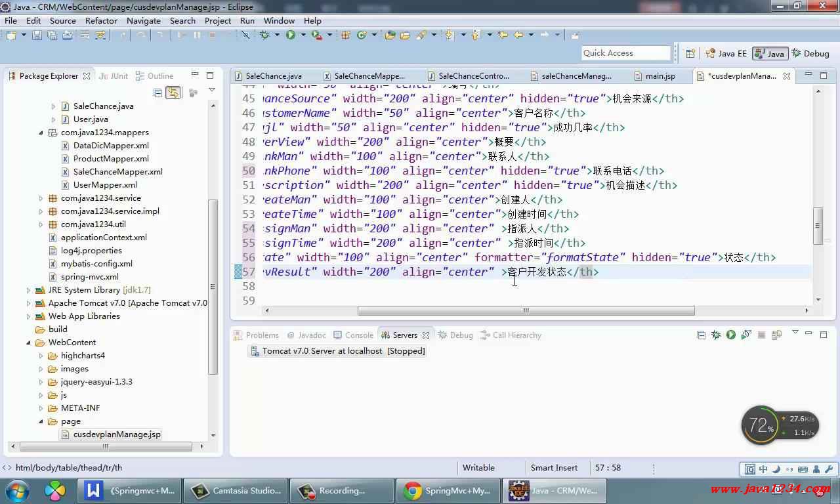This screenshot has width=840, height=504.
Task: Toggle Link with Editor in Package Explorer
Action: (x=173, y=93)
